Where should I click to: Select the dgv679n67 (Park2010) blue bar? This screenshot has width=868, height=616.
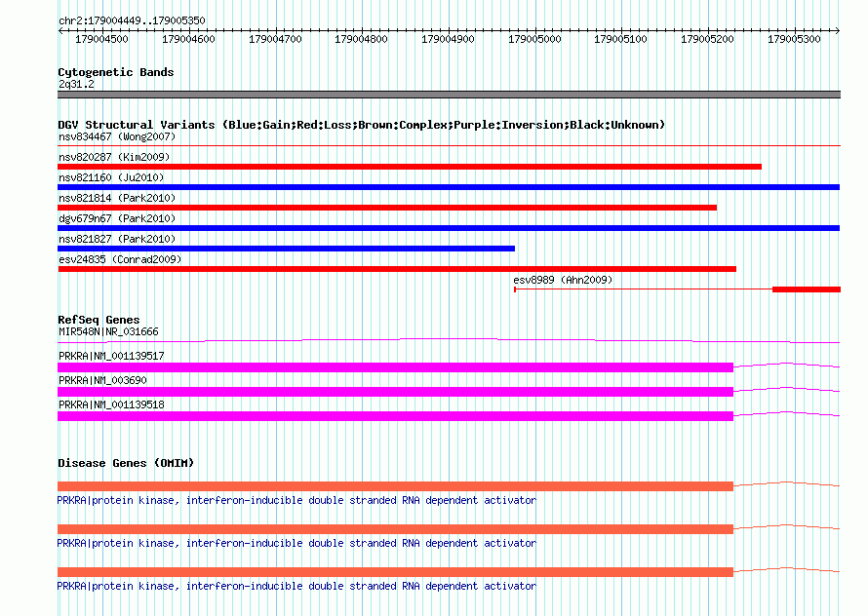click(x=449, y=228)
